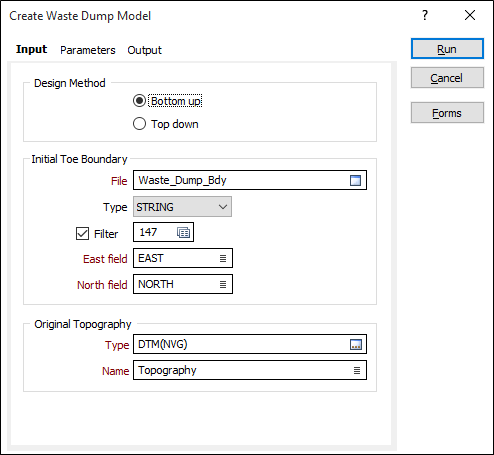Click the list icon in Topography Name field
The width and height of the screenshot is (494, 455).
(357, 370)
